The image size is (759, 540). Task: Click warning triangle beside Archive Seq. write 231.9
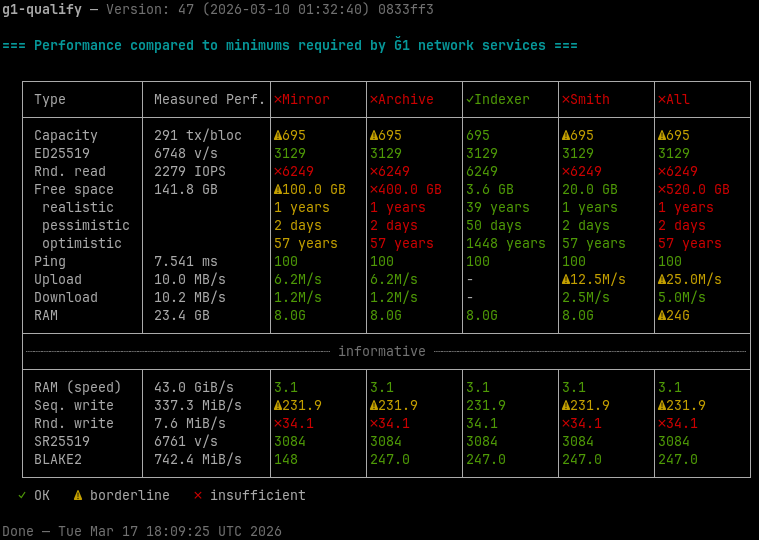374,405
